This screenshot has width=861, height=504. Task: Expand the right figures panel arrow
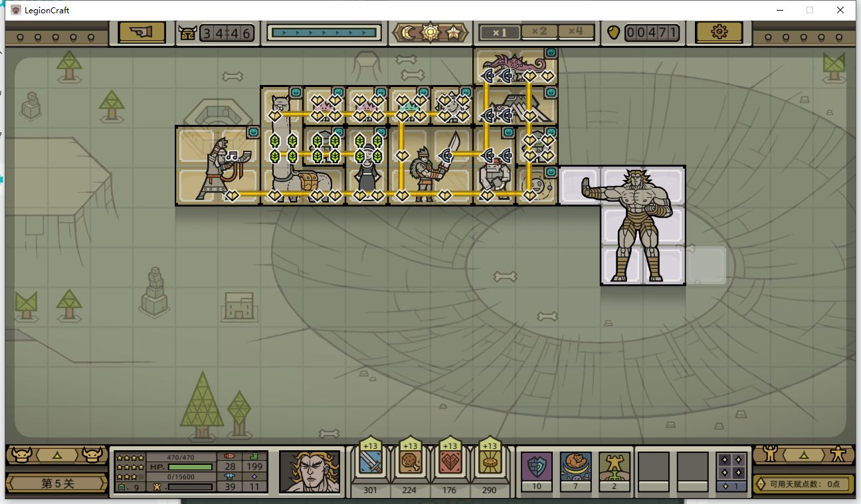pyautogui.click(x=805, y=455)
